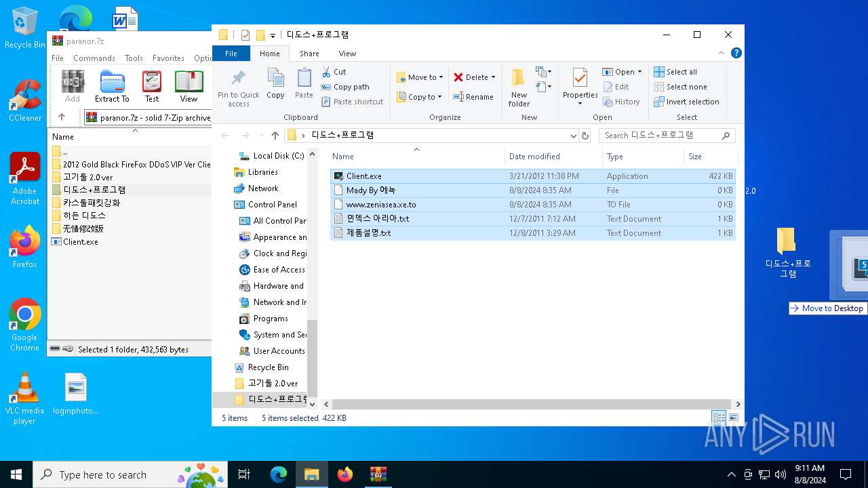Open the File tab in Explorer
Screen dimensions: 868x488
(231, 54)
